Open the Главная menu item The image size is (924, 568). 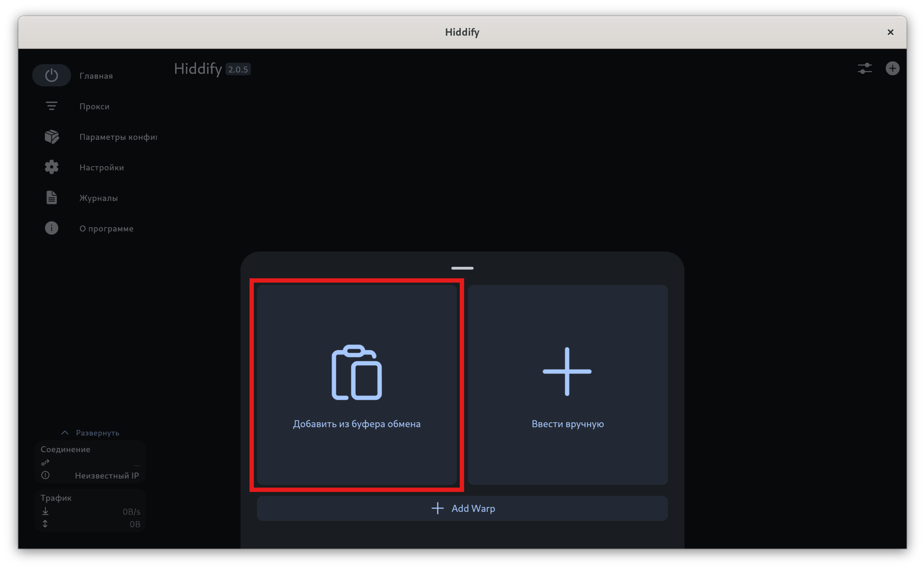click(x=96, y=76)
